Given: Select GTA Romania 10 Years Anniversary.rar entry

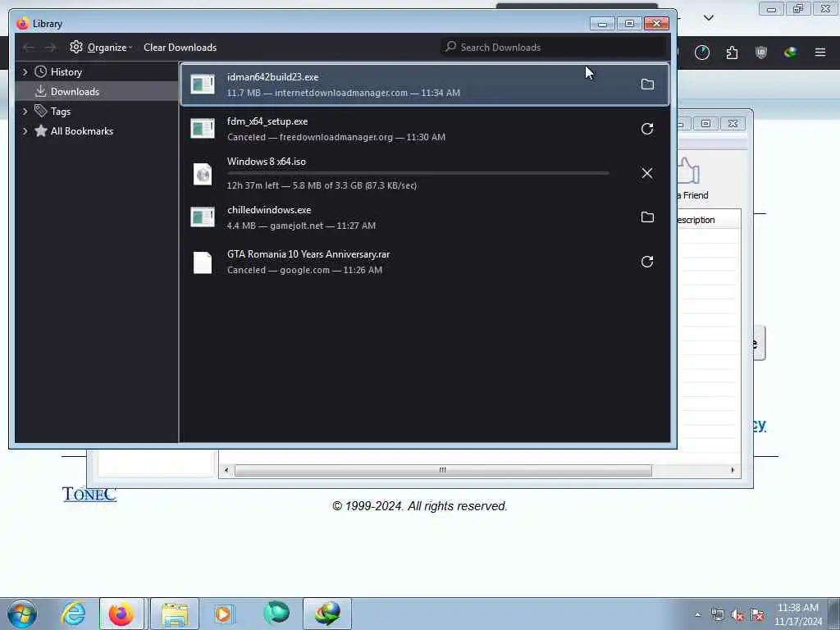Looking at the screenshot, I should (424, 262).
